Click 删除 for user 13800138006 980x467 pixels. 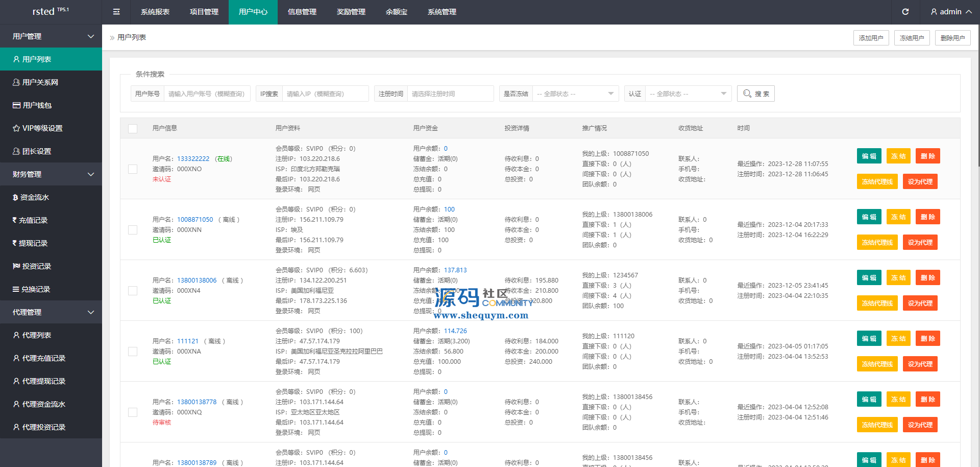point(928,277)
